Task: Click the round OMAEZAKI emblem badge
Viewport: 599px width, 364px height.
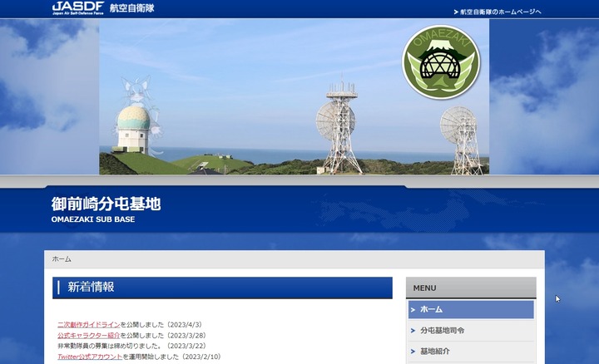Action: pyautogui.click(x=441, y=62)
